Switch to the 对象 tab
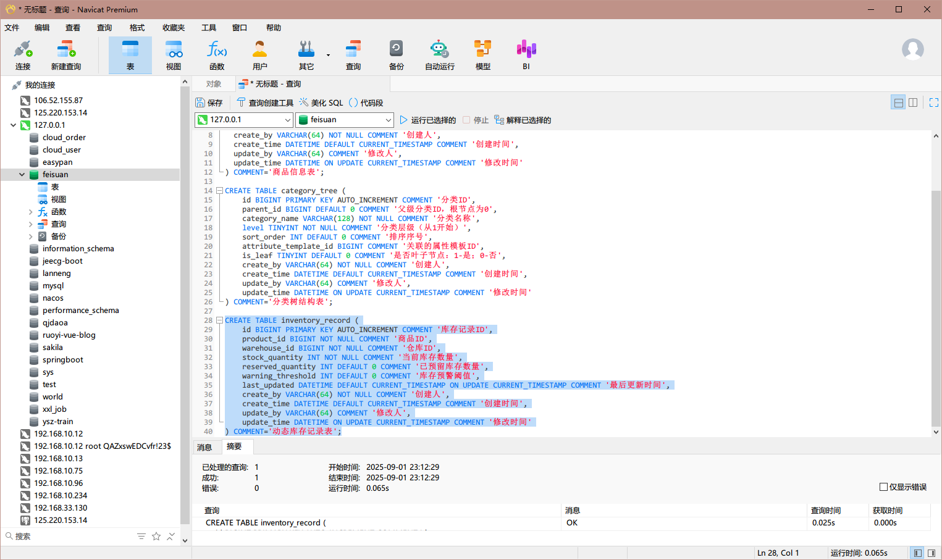Screen dimensions: 942x560 214,84
